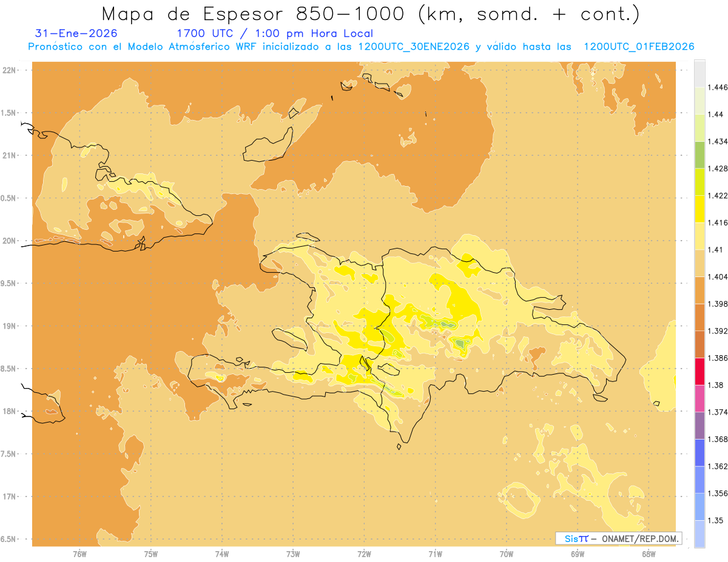728x562 pixels.
Task: Select the green colorbar segment 1.428–1.434
Action: (x=699, y=155)
